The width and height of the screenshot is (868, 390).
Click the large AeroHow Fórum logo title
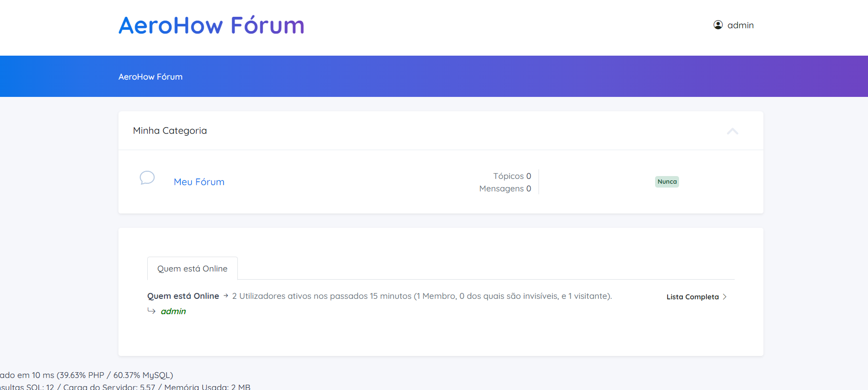tap(211, 25)
